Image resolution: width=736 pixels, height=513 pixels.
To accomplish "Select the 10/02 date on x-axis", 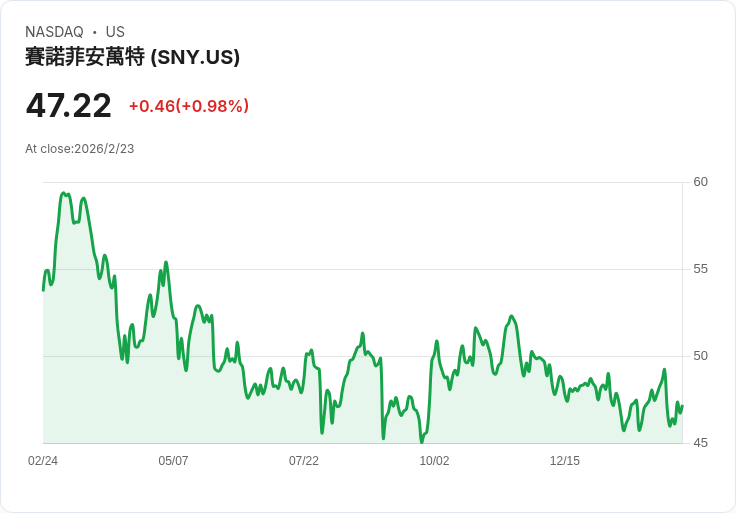I will pyautogui.click(x=434, y=461).
